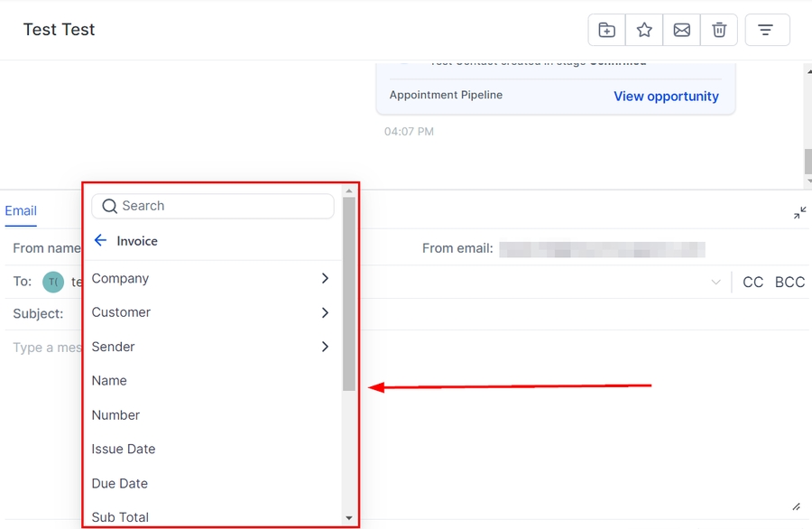812x529 pixels.
Task: Switch to the Email tab
Action: tap(21, 211)
